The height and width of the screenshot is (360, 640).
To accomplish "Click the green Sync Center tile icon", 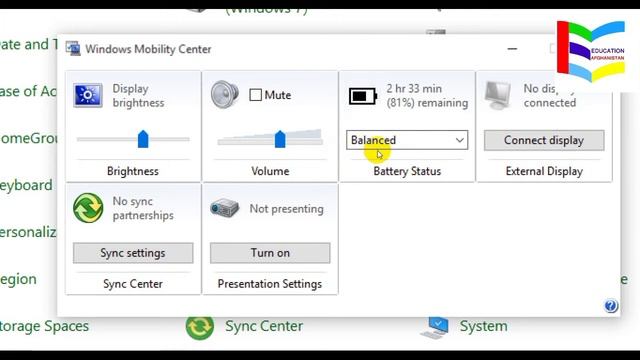I will 88,208.
